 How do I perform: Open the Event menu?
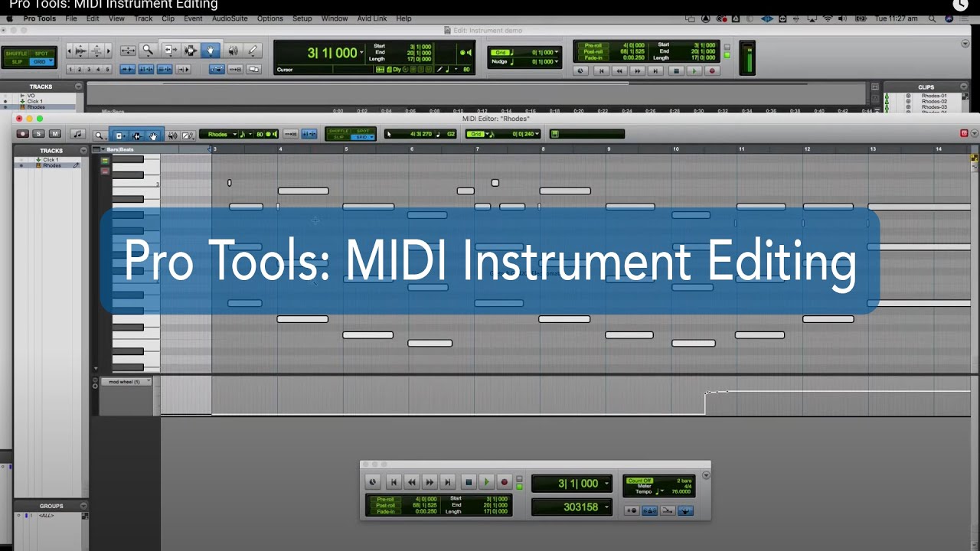193,18
